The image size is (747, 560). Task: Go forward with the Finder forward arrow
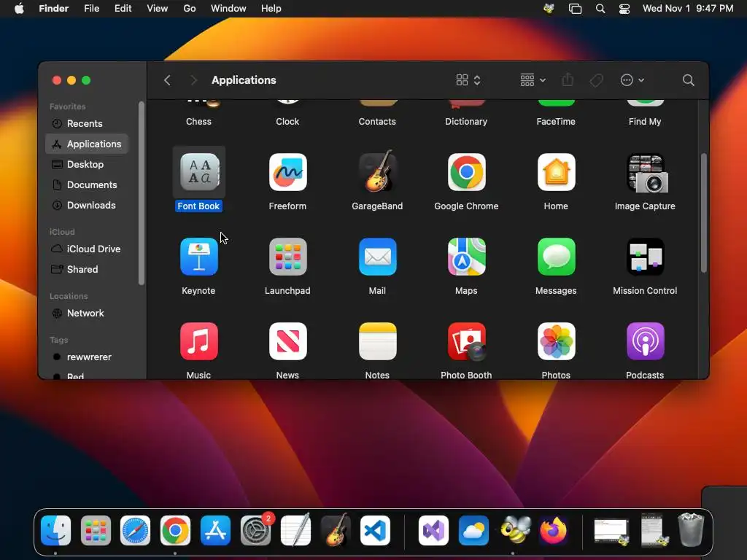193,80
